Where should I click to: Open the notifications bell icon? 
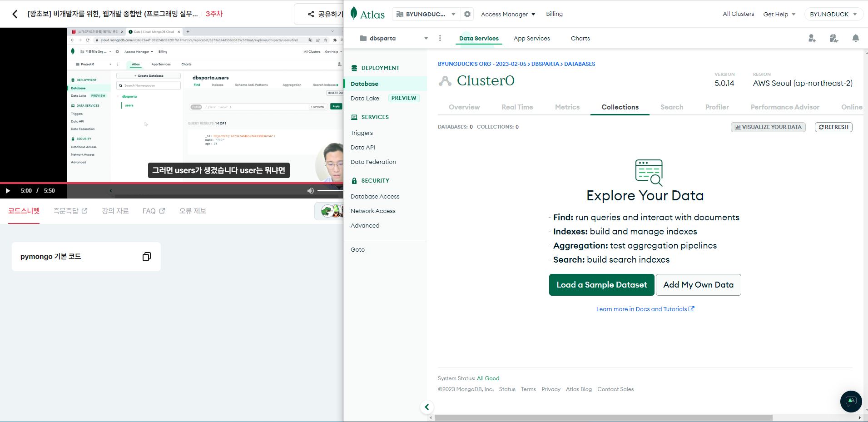point(856,39)
